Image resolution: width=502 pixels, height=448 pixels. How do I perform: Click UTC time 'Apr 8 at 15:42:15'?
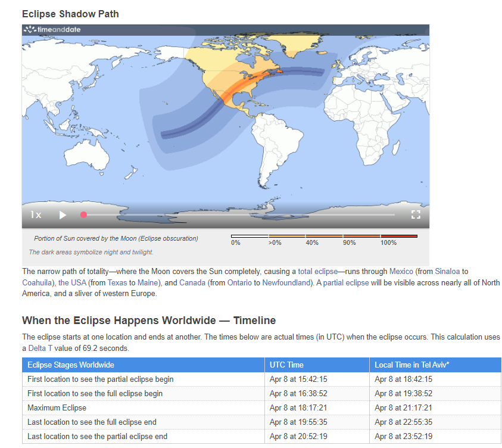click(x=298, y=379)
